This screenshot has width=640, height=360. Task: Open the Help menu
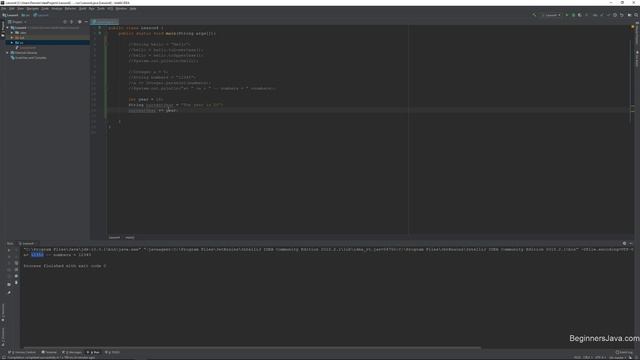[x=133, y=9]
